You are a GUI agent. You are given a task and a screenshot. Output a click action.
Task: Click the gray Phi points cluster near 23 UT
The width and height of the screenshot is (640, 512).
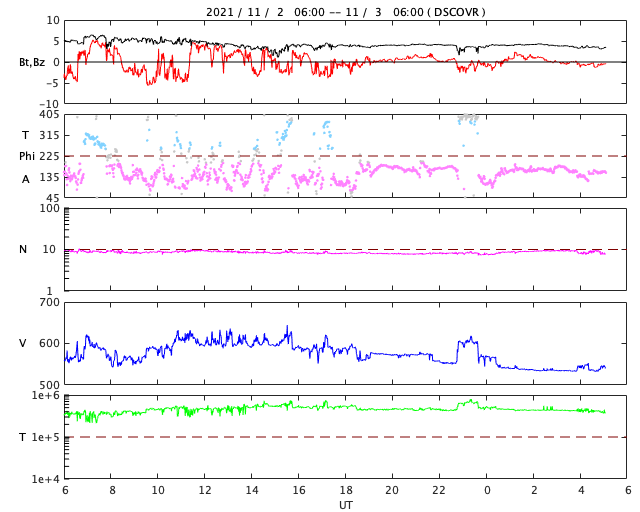tap(468, 118)
